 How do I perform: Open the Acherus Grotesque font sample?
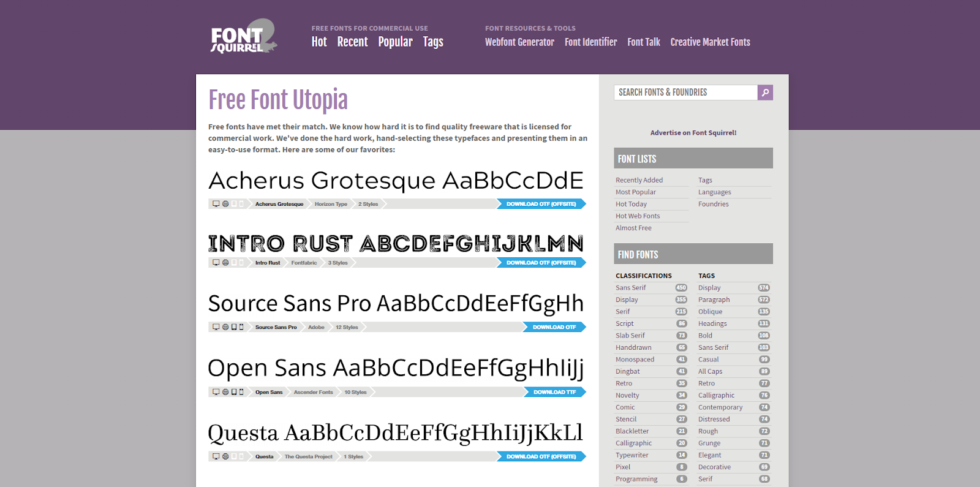click(x=396, y=181)
